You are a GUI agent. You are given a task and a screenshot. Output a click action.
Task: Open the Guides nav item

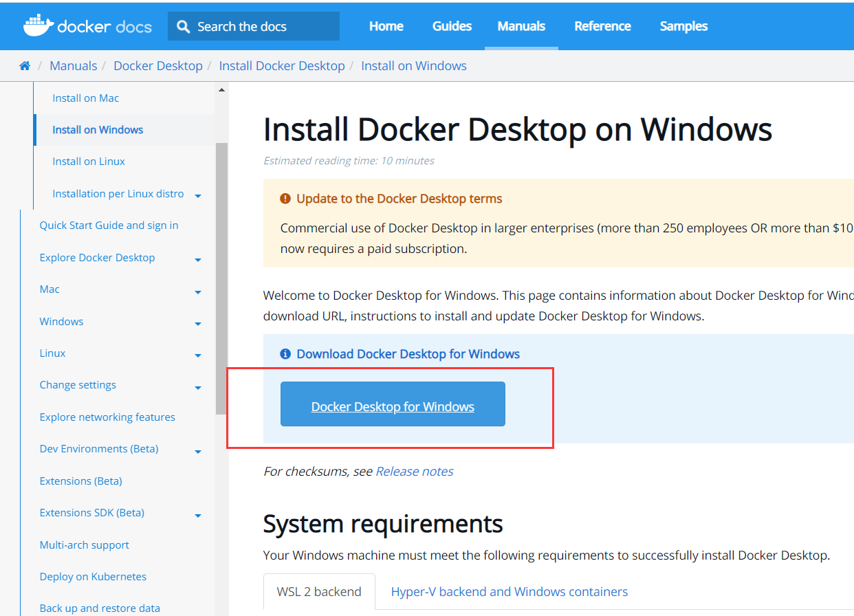pos(452,26)
